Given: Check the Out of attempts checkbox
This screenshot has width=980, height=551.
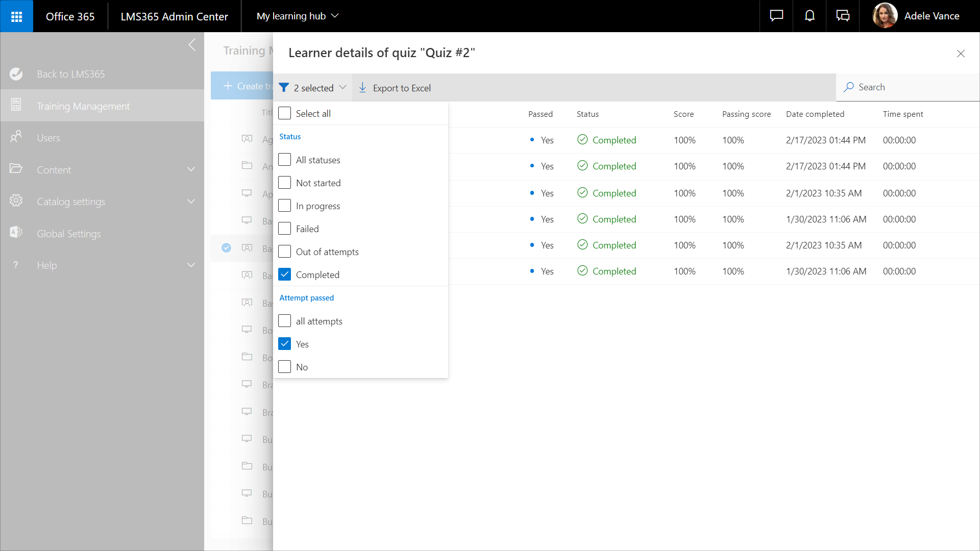Looking at the screenshot, I should click(x=284, y=252).
